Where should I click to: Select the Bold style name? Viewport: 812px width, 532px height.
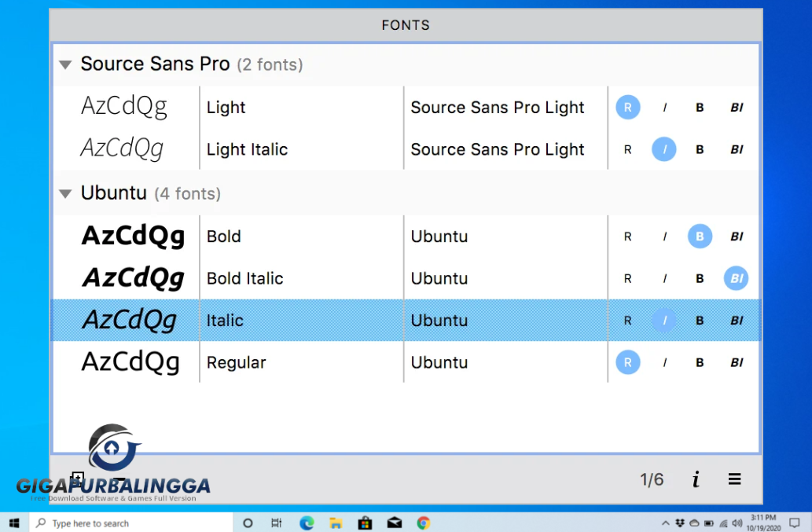pyautogui.click(x=224, y=237)
